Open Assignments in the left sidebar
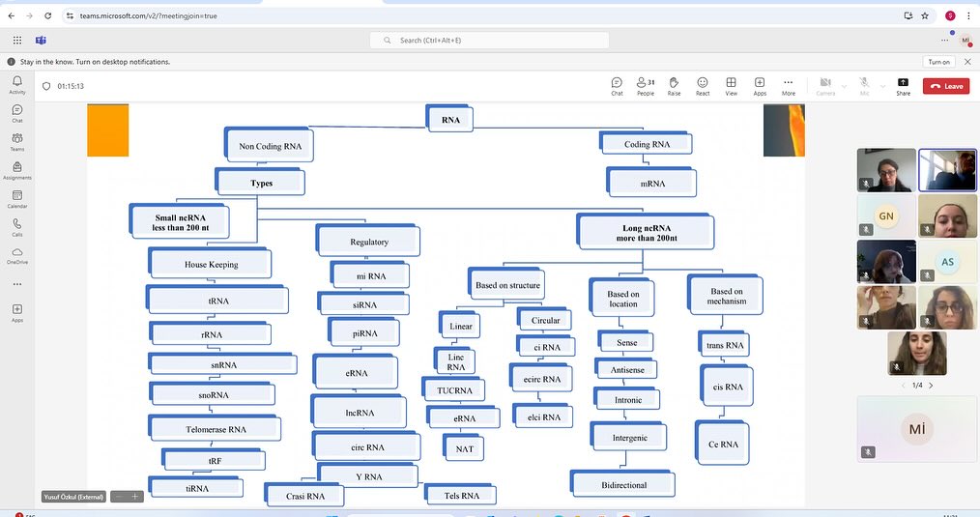 point(17,171)
